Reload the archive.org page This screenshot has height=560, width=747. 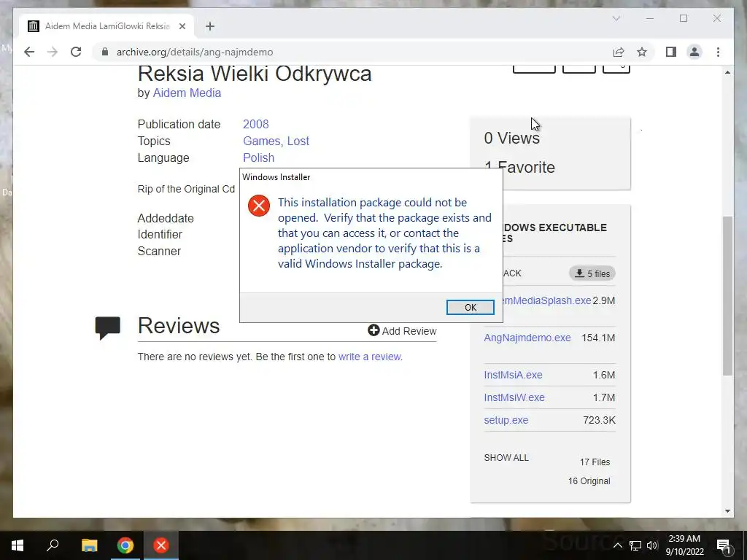[76, 52]
